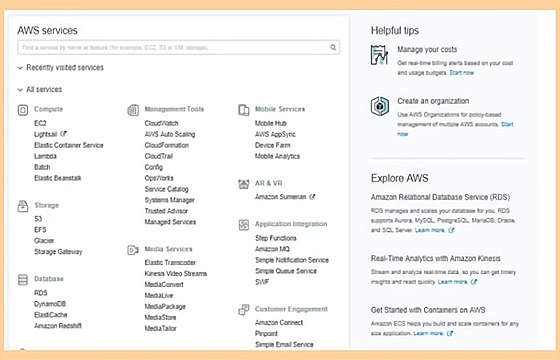Click the Storage category icon

click(x=23, y=206)
